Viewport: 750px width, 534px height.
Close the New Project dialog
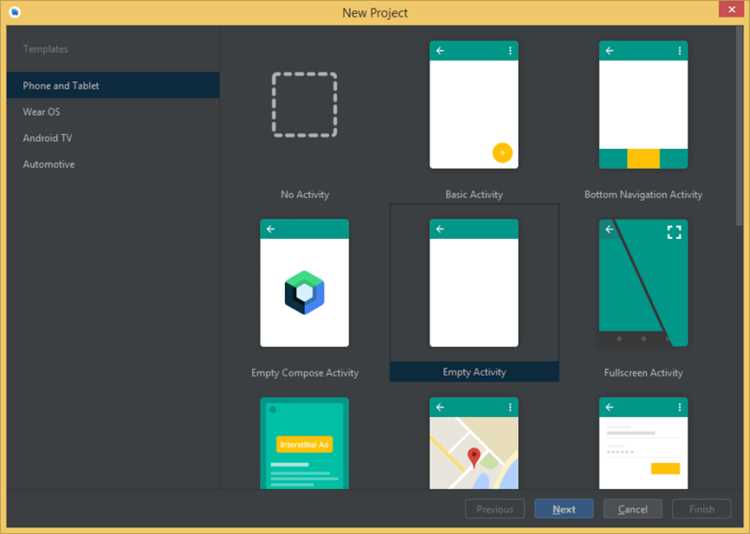(731, 10)
